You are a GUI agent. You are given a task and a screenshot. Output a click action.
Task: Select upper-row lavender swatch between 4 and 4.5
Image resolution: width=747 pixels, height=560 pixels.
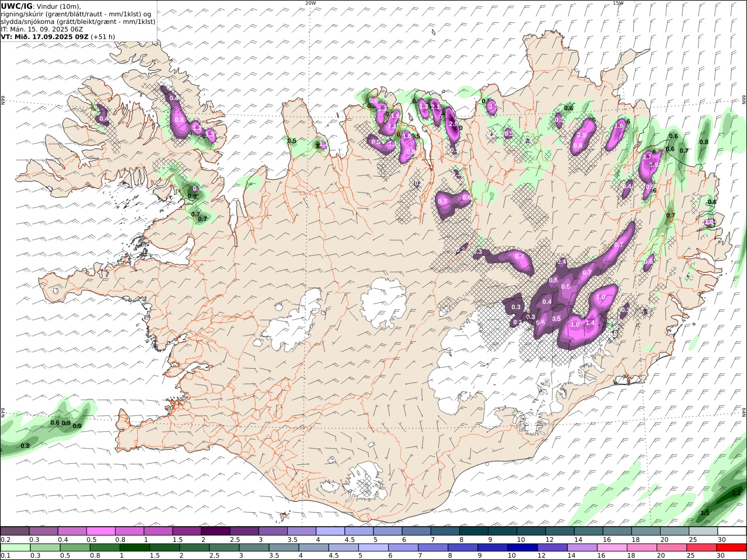tap(330, 531)
